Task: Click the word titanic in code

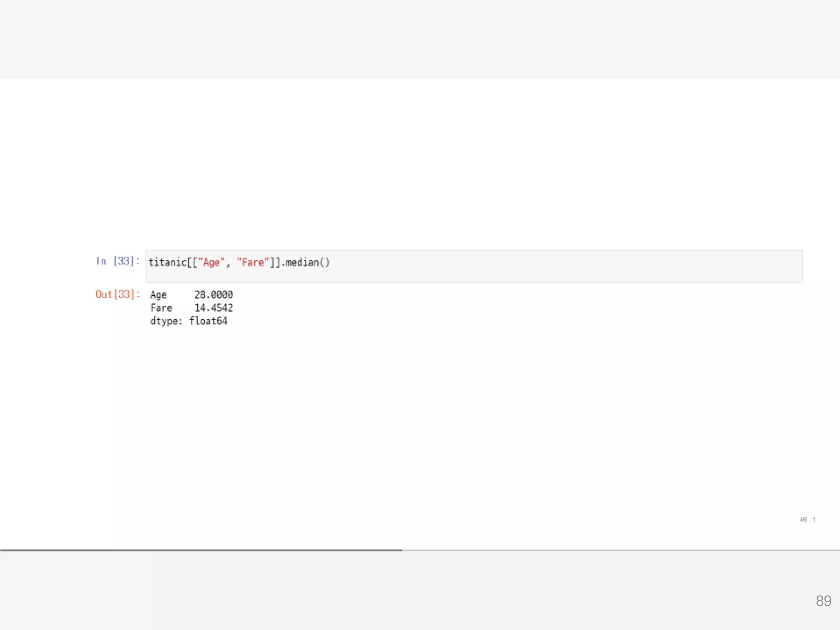Action: tap(167, 262)
